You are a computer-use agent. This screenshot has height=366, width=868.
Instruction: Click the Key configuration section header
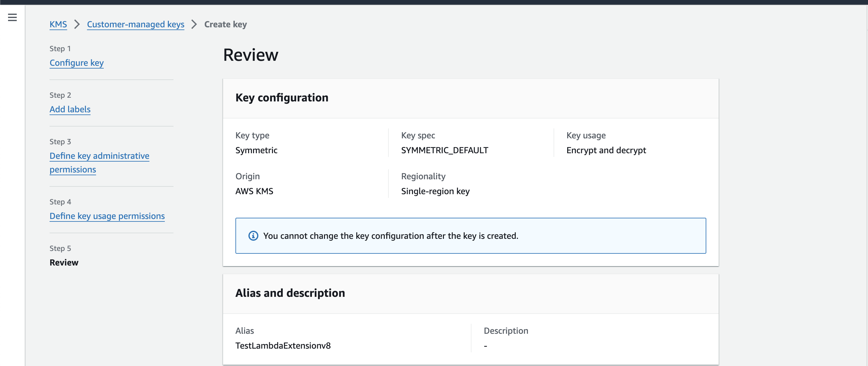pos(282,97)
